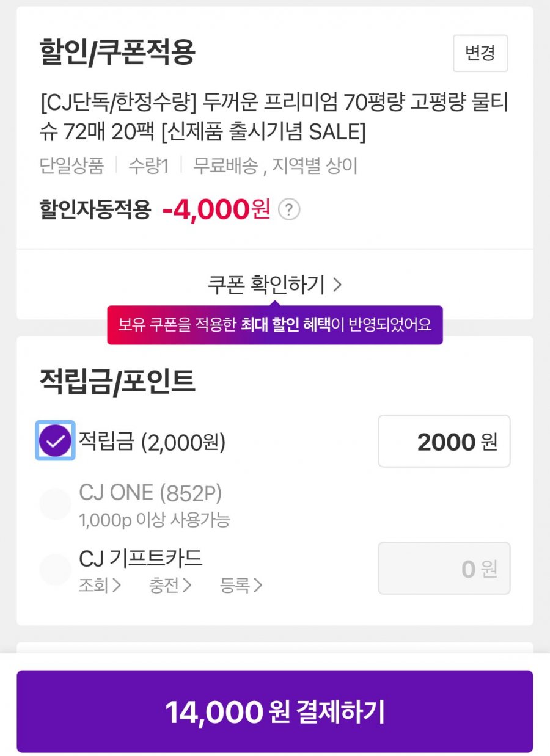This screenshot has height=756, width=550.
Task: Click the -4,000원 discount amount
Action: 216,211
